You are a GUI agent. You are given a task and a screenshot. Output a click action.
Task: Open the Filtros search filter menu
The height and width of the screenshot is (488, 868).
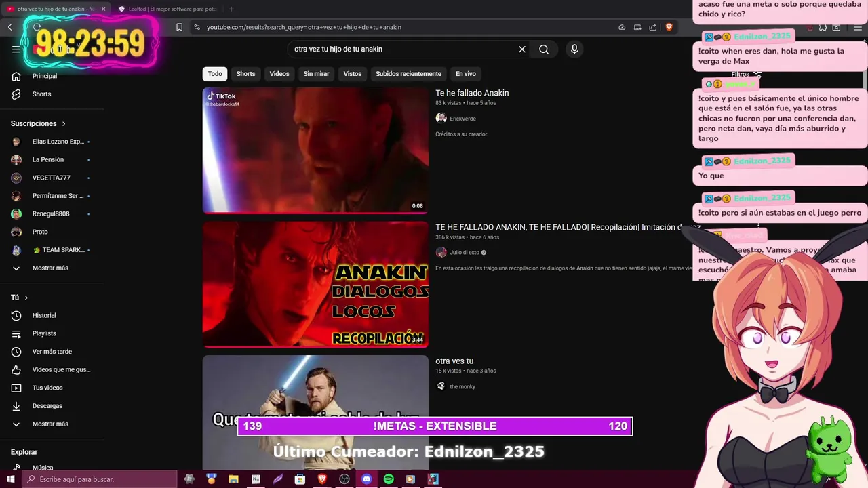746,74
